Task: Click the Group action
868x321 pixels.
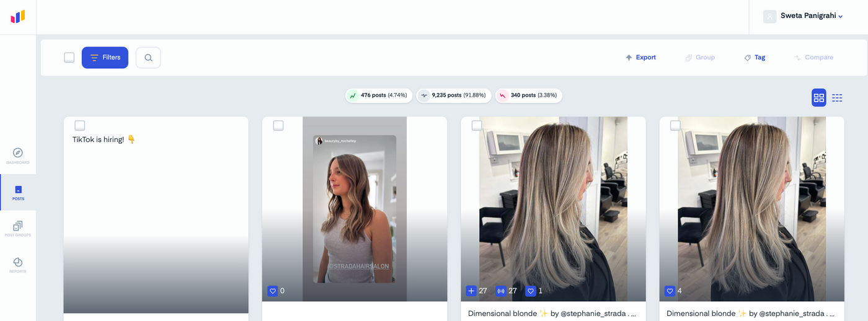Action: pyautogui.click(x=700, y=58)
